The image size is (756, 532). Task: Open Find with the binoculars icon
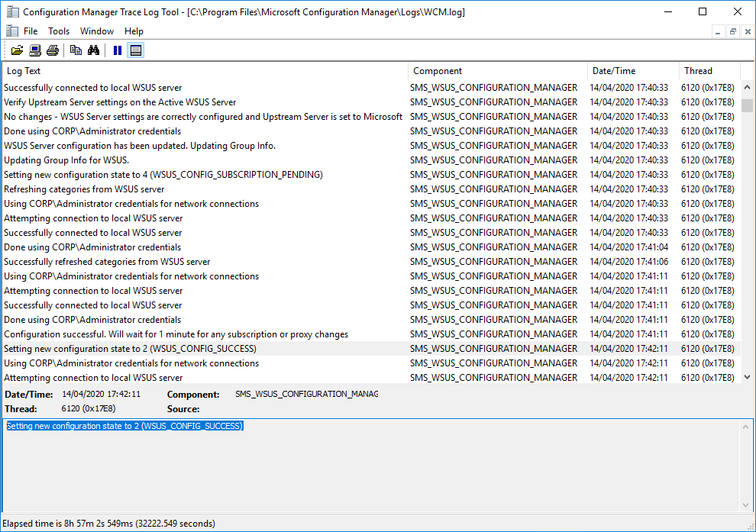94,50
